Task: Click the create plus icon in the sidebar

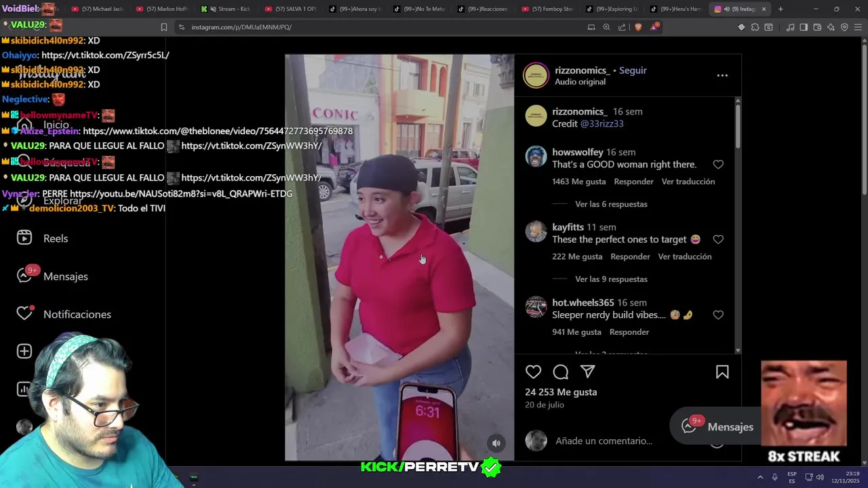Action: [24, 351]
